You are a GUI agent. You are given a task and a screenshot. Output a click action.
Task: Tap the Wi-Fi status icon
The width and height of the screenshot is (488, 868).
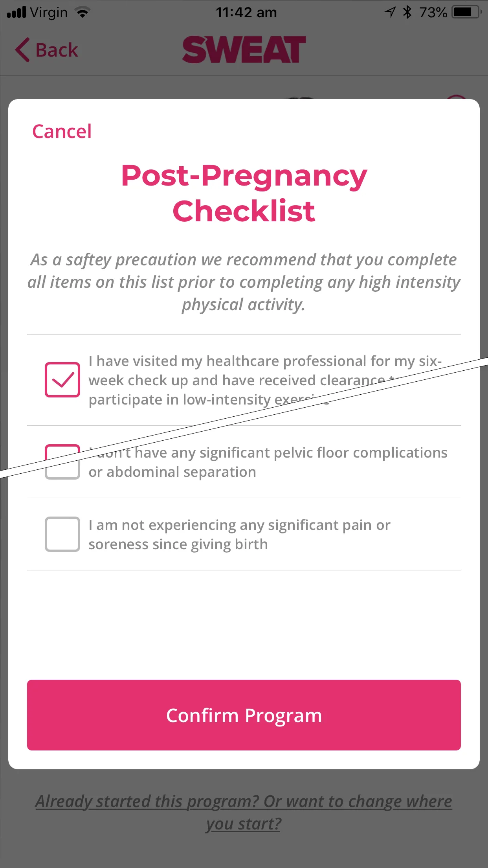click(x=83, y=13)
